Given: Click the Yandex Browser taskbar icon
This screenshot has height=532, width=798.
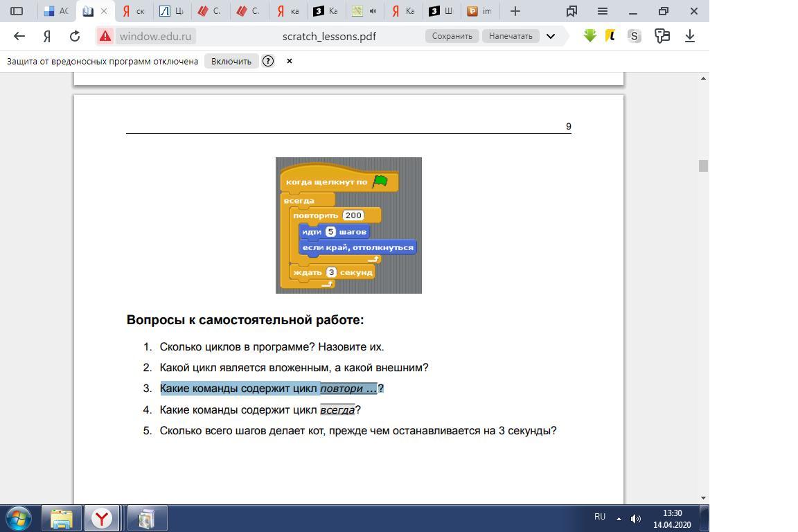Looking at the screenshot, I should [102, 519].
